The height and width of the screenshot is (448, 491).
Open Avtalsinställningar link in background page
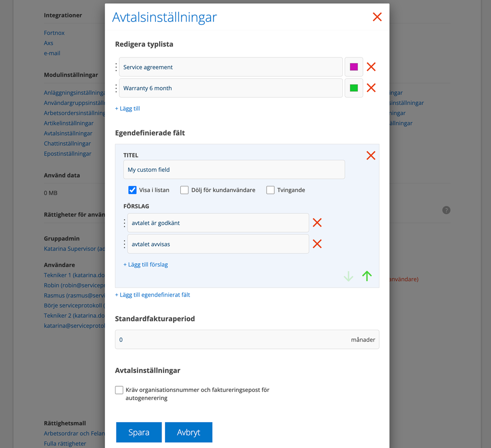point(68,133)
